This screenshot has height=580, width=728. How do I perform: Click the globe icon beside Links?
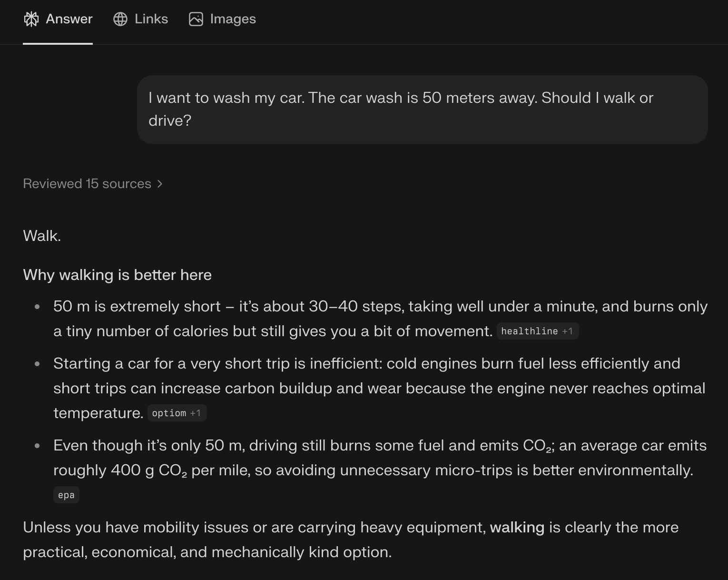pyautogui.click(x=120, y=19)
